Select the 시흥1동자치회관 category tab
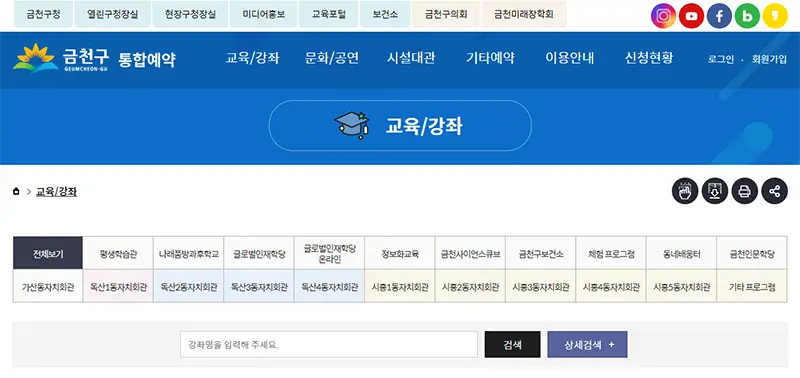 [400, 286]
